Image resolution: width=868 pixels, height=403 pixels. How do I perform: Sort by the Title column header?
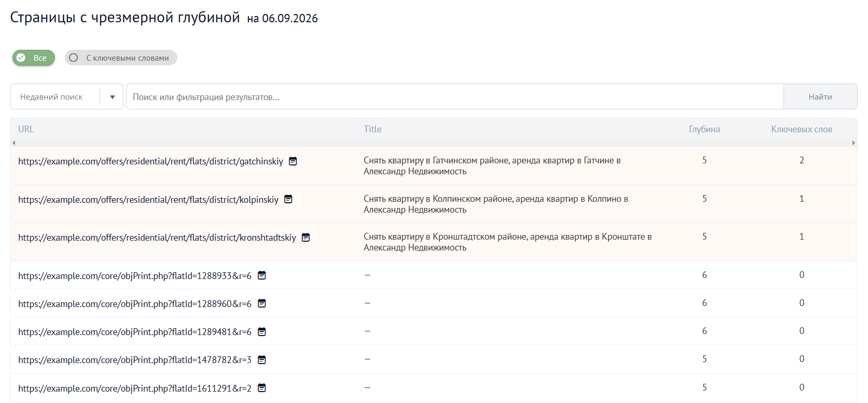pos(372,129)
